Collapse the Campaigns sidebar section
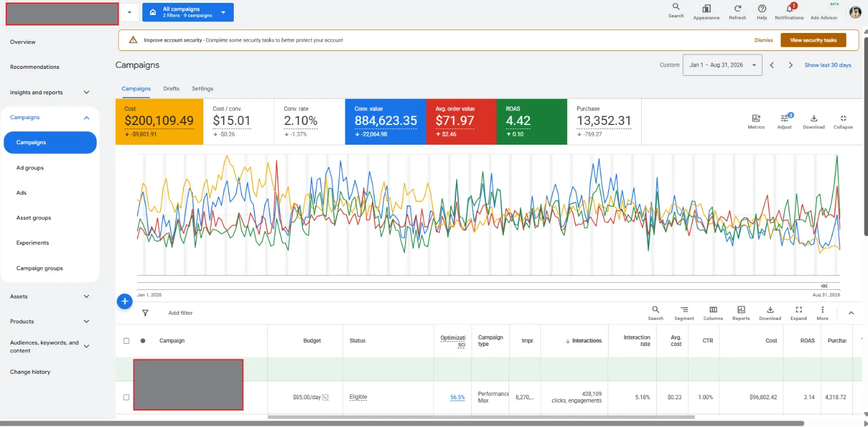Image resolution: width=868 pixels, height=427 pixels. pyautogui.click(x=87, y=117)
